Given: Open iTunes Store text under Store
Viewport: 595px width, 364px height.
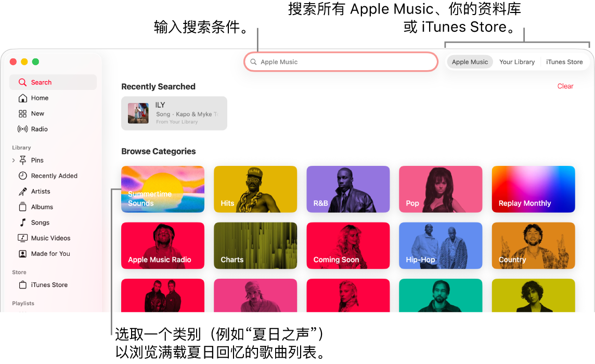Looking at the screenshot, I should pos(49,284).
